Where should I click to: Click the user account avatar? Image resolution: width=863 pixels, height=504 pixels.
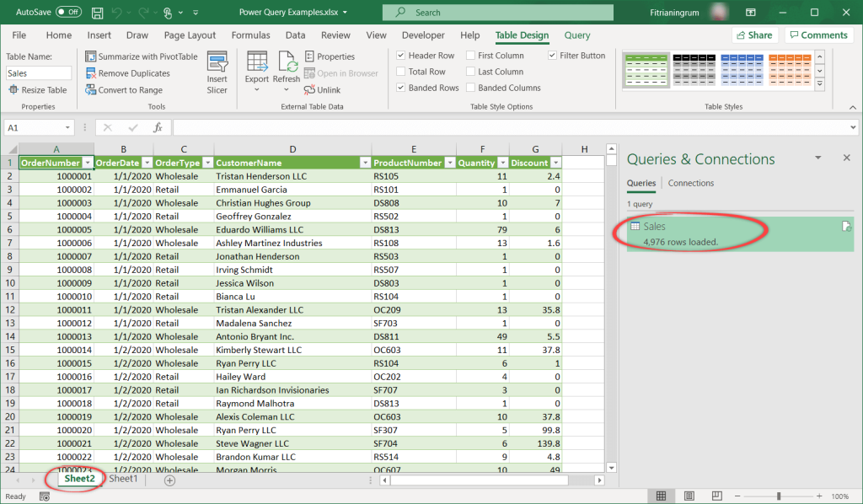click(718, 12)
